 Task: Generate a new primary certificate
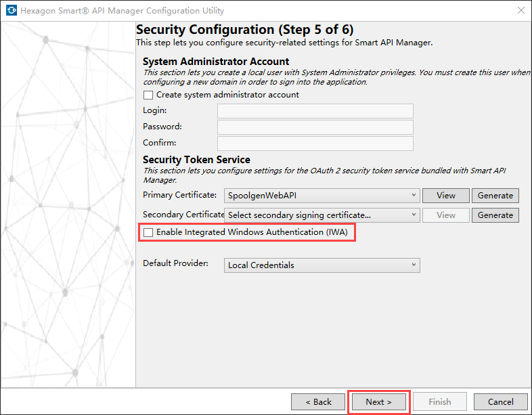pos(495,196)
